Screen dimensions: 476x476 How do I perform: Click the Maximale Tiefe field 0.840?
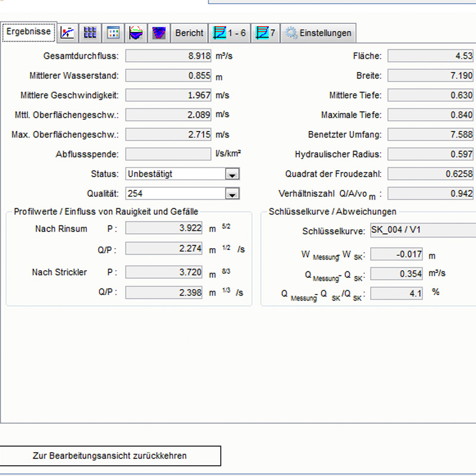tap(430, 115)
